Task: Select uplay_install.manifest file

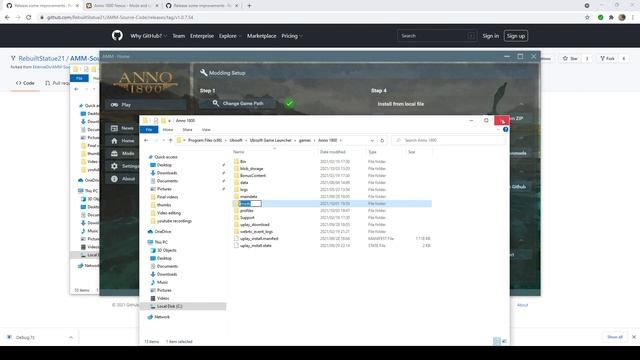Action: 259,239
